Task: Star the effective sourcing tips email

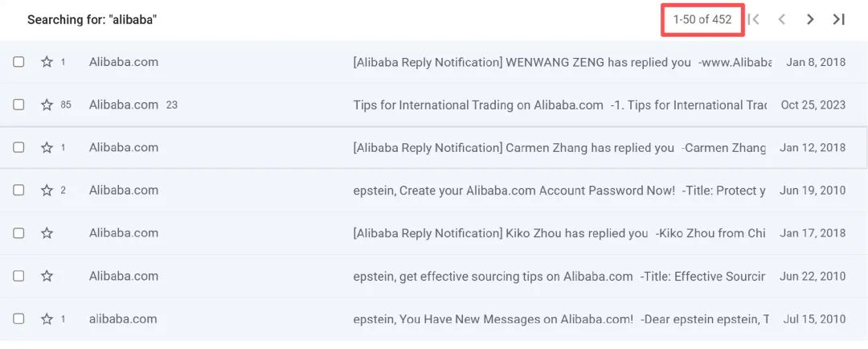Action: point(47,276)
